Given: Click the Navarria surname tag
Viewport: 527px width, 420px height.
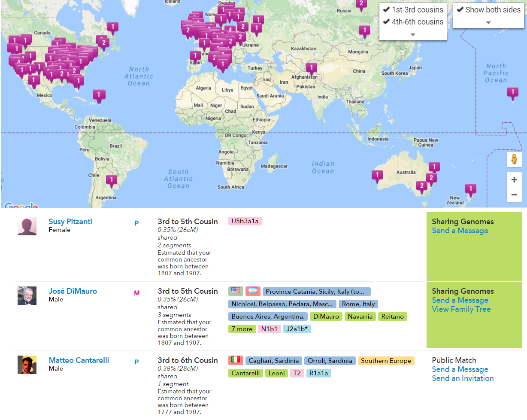Looking at the screenshot, I should pos(360,317).
